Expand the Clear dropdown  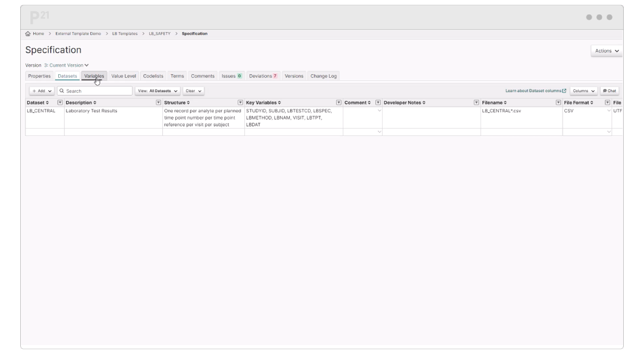point(194,91)
